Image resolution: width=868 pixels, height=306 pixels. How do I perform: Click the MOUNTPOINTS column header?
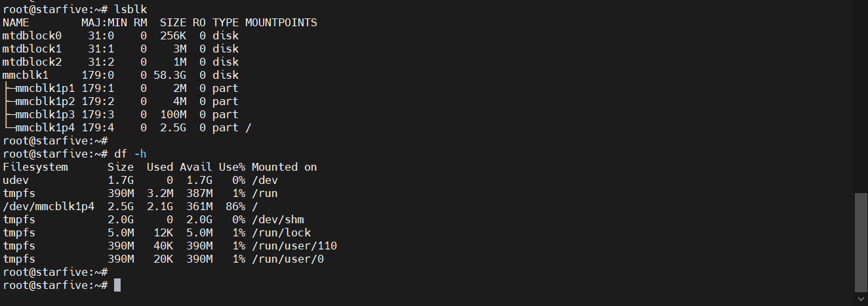tap(281, 22)
